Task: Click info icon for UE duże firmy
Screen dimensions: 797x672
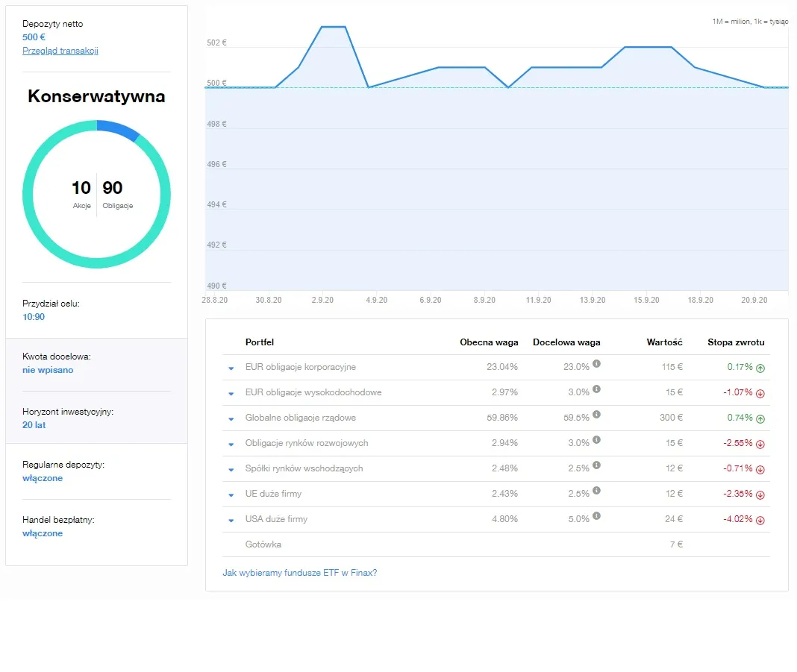Action: click(x=597, y=491)
